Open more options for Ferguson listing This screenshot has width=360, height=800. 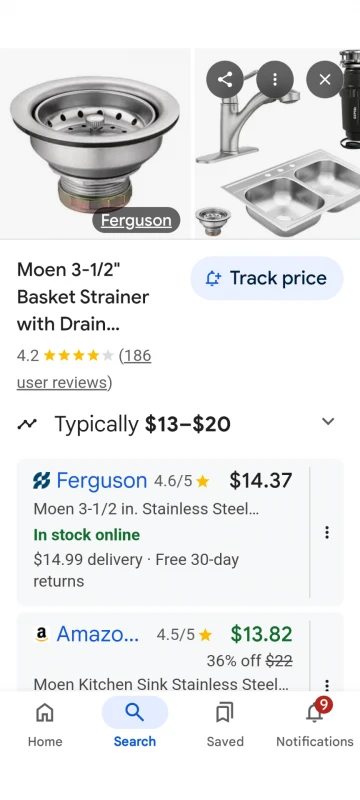click(x=327, y=533)
